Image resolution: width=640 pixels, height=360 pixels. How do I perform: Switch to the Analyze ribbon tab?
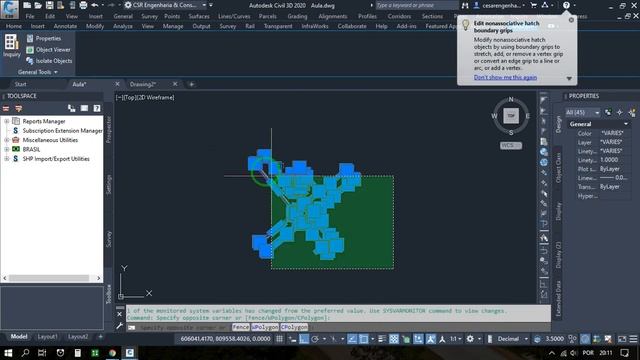pos(122,26)
